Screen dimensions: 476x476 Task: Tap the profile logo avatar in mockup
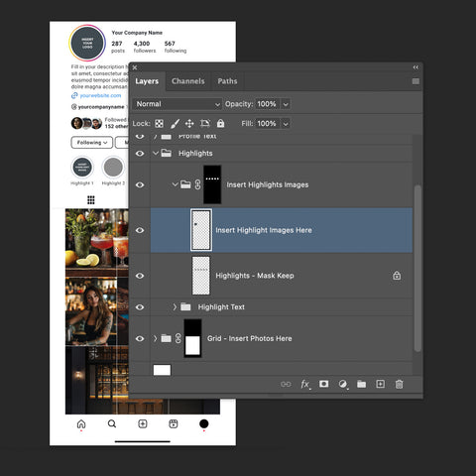[87, 43]
